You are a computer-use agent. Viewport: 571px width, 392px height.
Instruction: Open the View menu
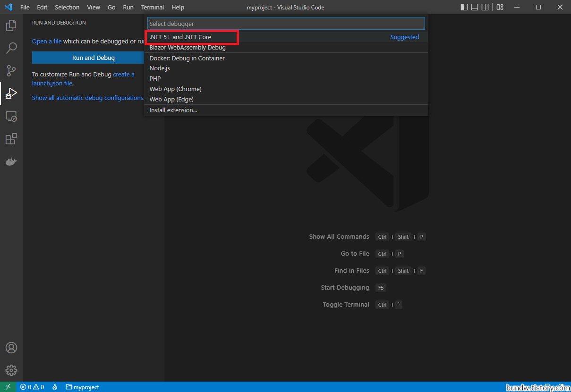[x=94, y=7]
